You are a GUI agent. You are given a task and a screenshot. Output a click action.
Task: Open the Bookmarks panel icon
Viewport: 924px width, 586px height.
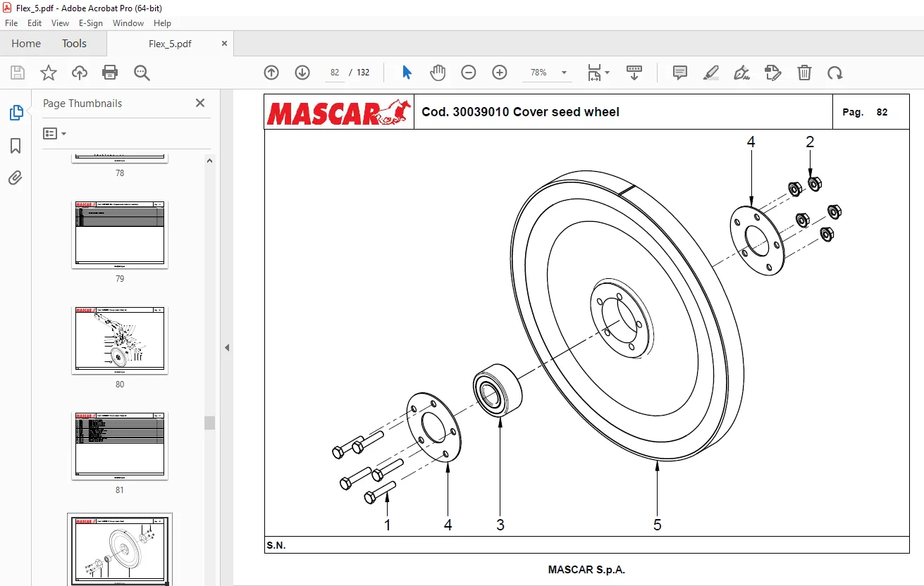(16, 146)
